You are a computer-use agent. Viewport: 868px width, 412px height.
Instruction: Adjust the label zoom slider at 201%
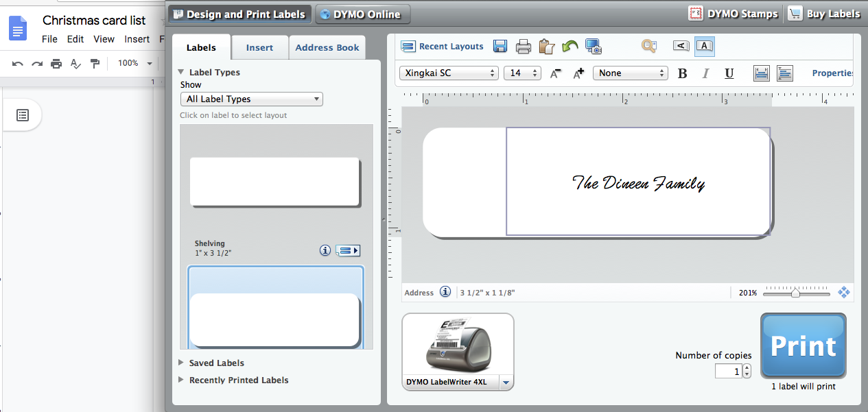795,293
